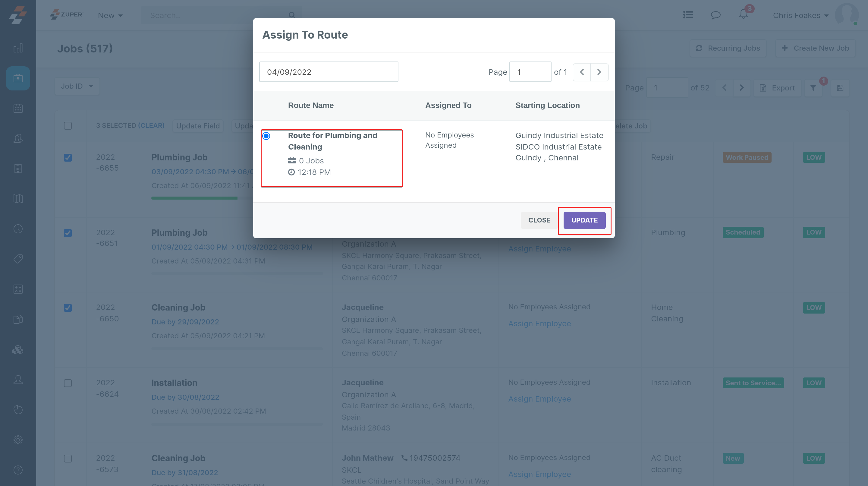Uncheck job 2022-6655 checkbox
The width and height of the screenshot is (868, 486).
pos(68,157)
